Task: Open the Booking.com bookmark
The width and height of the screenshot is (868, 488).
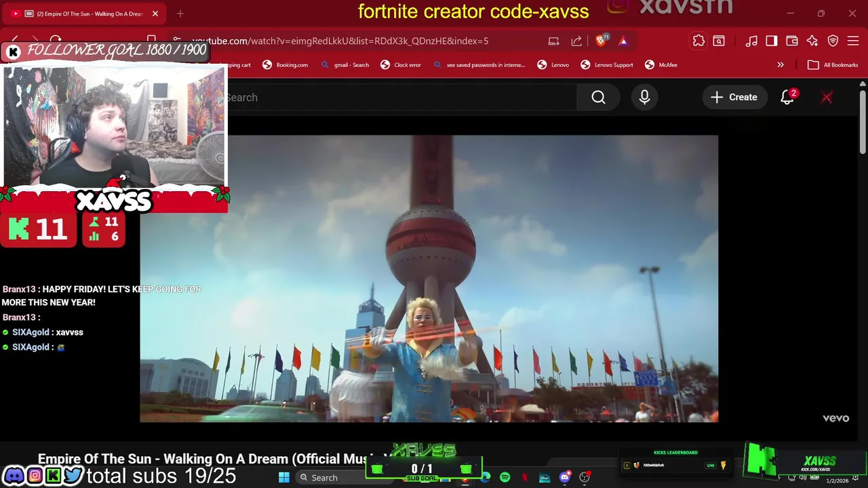Action: tap(285, 65)
